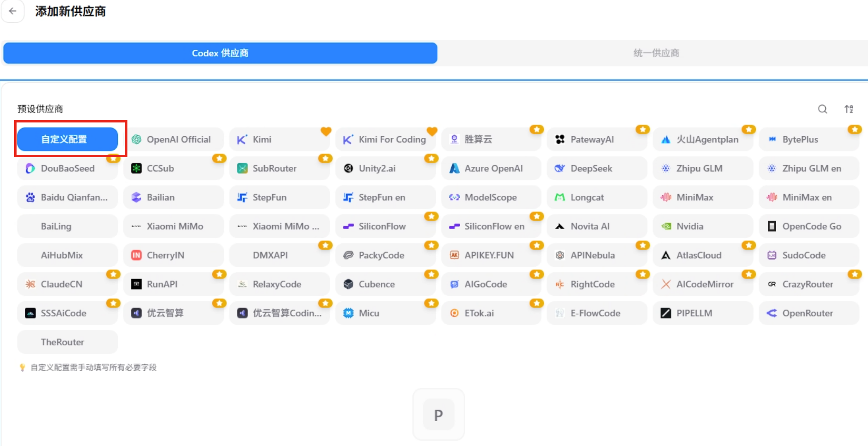Click the Novita AI triangle icon
This screenshot has height=446, width=868.
560,226
